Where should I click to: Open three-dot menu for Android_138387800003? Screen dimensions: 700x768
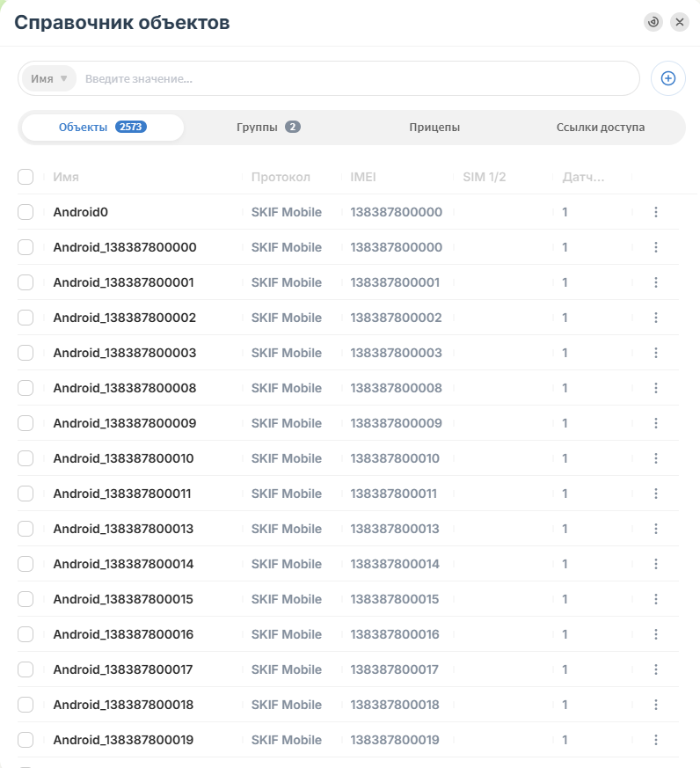656,353
